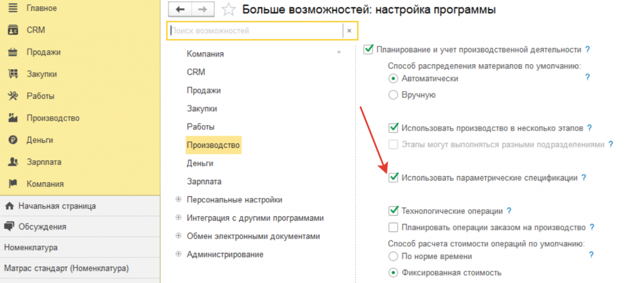Open Продажи in settings list

coord(204,91)
